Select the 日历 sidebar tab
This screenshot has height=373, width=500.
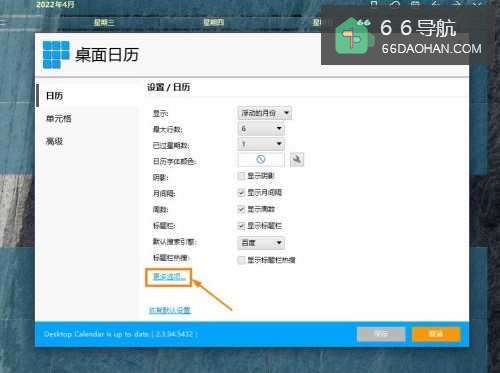[54, 96]
